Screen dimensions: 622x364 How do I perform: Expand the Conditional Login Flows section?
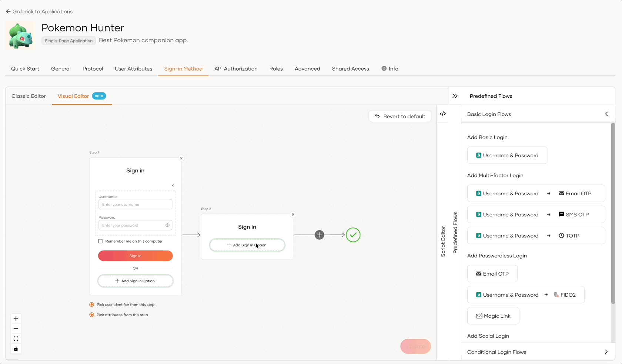606,352
